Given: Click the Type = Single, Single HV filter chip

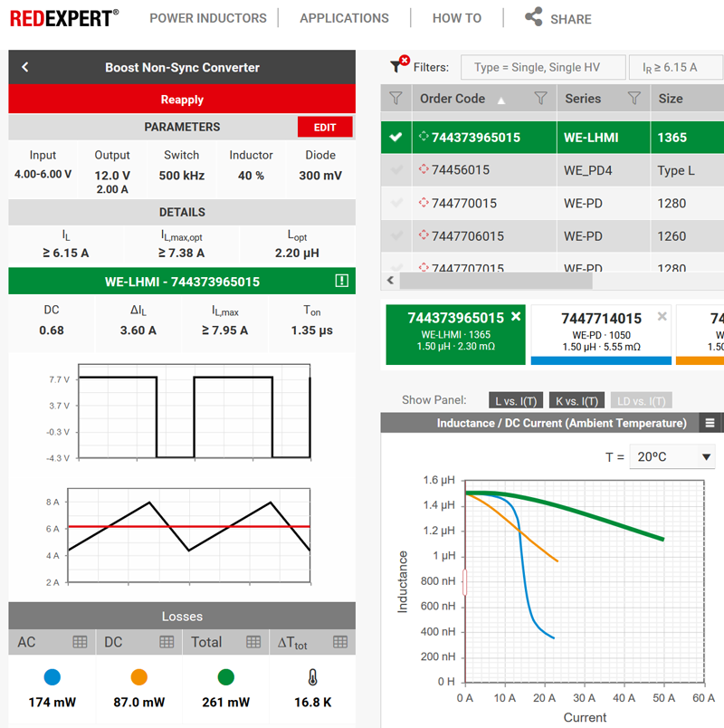Looking at the screenshot, I should point(543,67).
